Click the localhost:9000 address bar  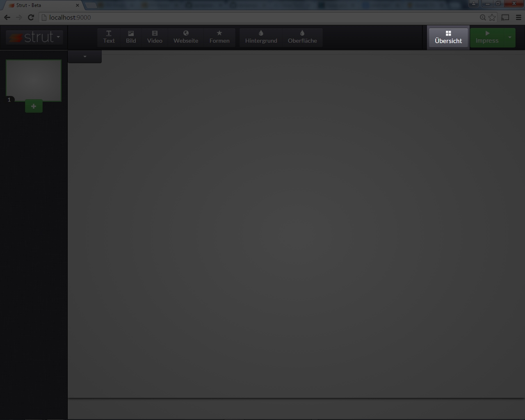pos(246,17)
